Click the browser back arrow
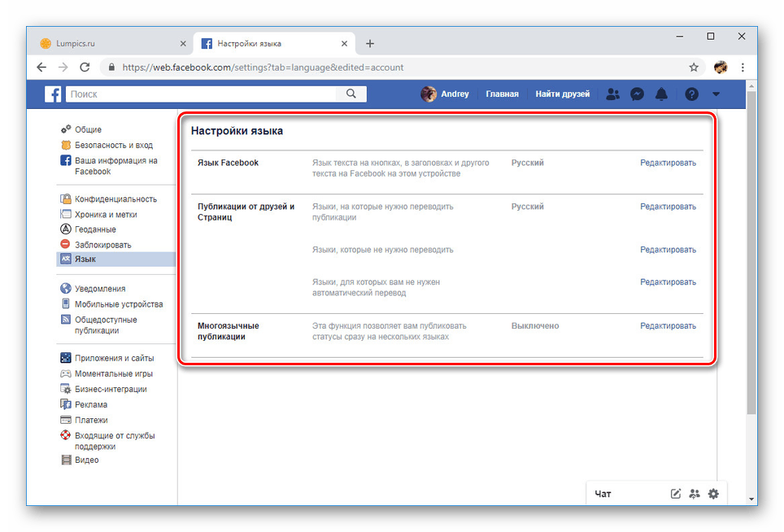The image size is (784, 532). point(41,67)
